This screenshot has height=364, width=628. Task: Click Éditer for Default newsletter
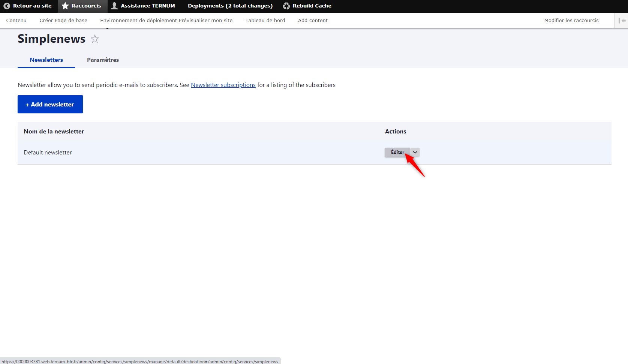[397, 152]
